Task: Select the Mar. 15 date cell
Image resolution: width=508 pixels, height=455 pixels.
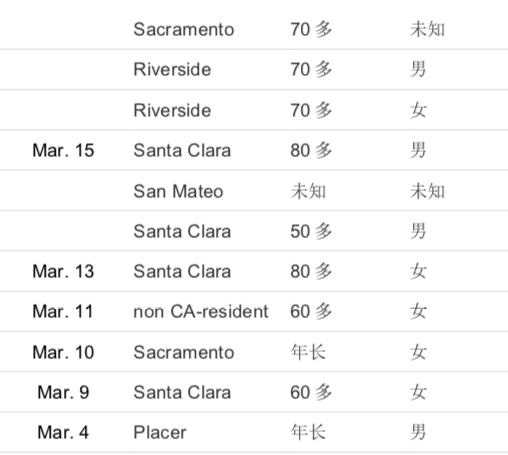Action: [x=63, y=150]
